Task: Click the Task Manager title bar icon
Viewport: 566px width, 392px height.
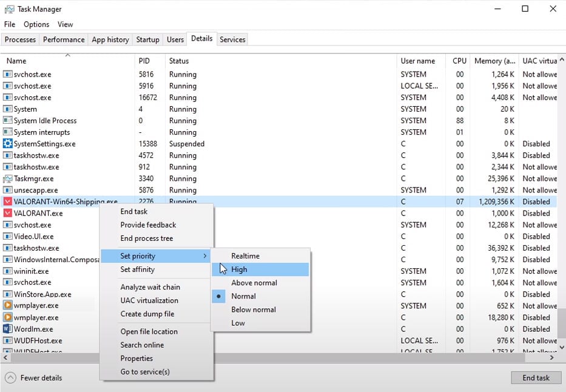Action: pyautogui.click(x=9, y=9)
